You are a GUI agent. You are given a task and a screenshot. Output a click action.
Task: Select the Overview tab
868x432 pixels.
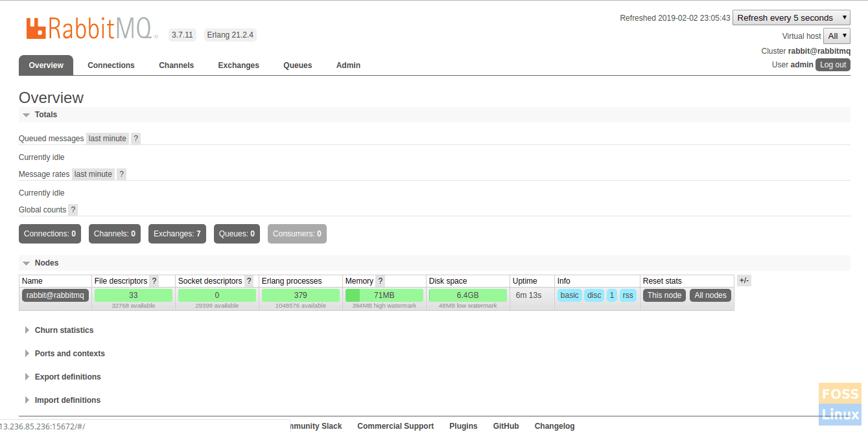coord(46,65)
